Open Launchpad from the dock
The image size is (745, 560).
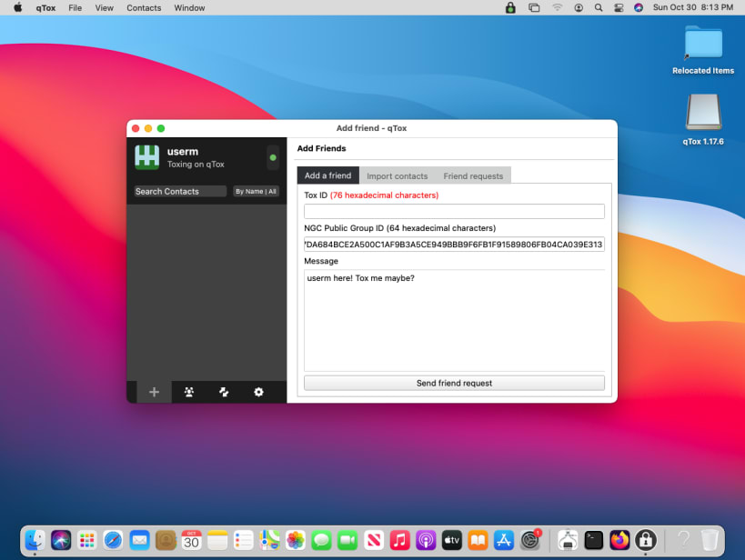click(87, 540)
